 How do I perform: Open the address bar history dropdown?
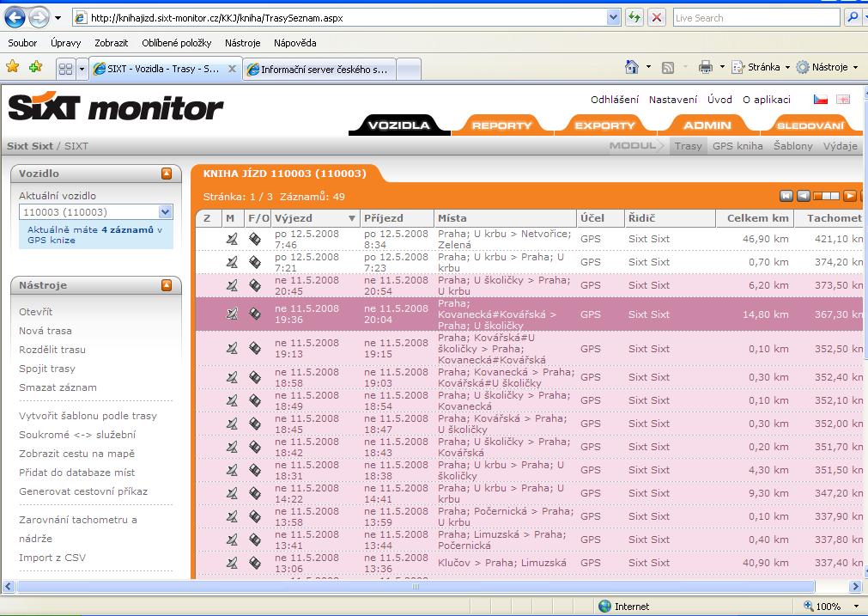tap(613, 18)
